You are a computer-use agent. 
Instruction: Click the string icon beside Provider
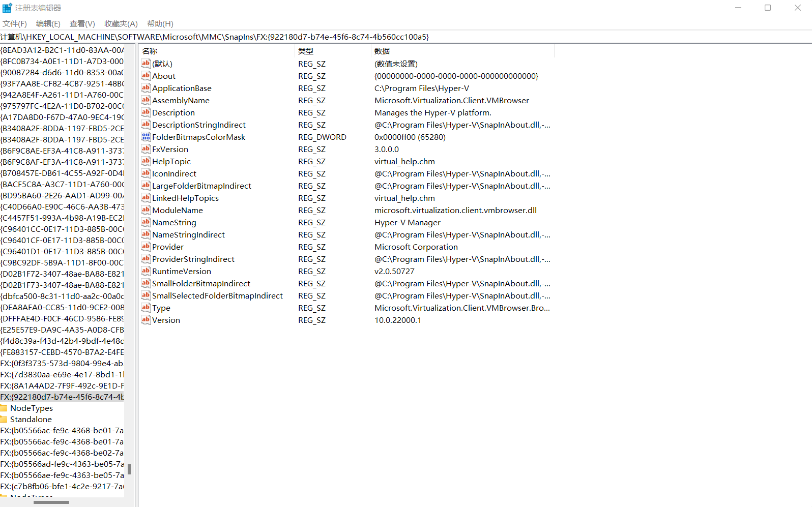coord(146,247)
